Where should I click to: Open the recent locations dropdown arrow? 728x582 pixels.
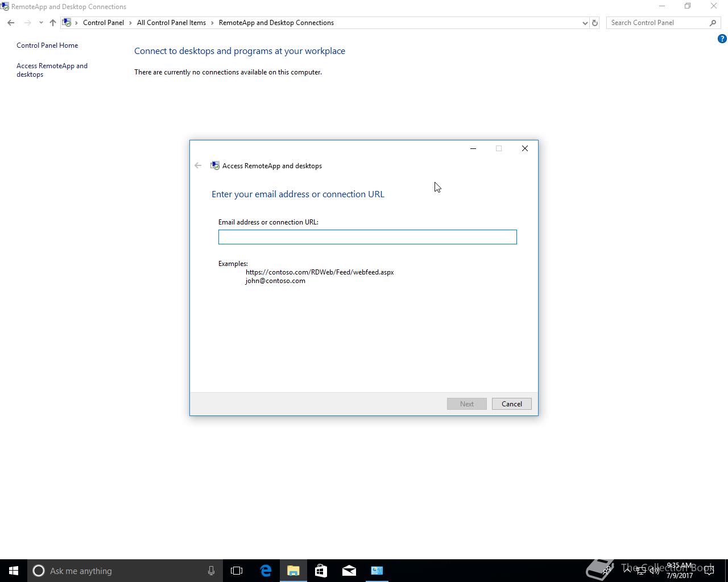pos(41,23)
